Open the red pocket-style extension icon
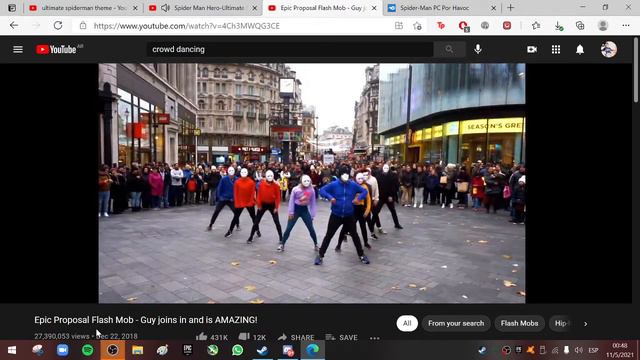 (x=507, y=26)
